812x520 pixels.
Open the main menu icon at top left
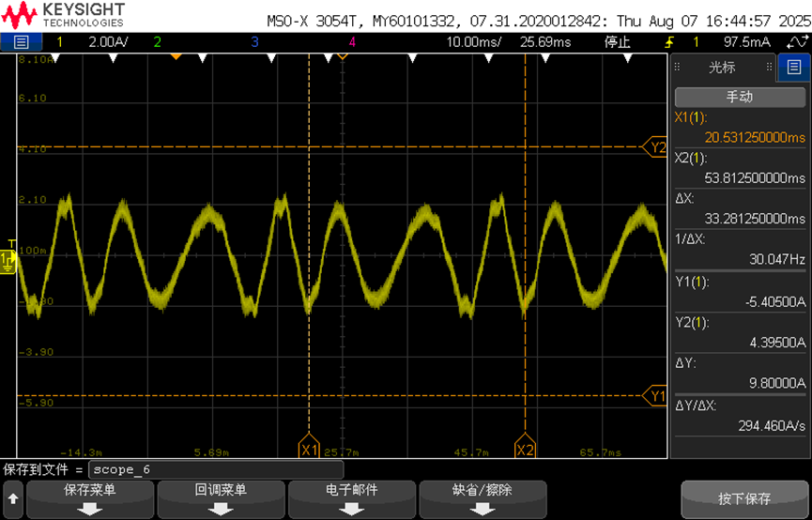[21, 42]
